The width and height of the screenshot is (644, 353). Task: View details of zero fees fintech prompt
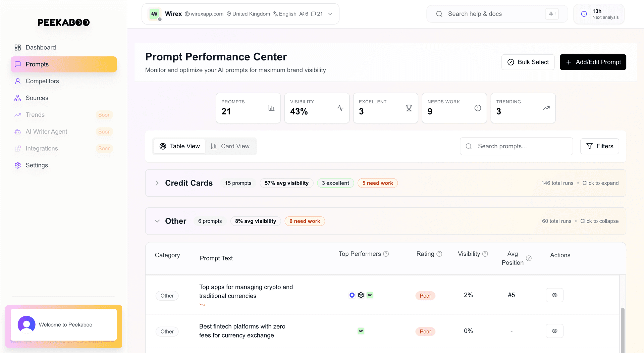point(554,331)
